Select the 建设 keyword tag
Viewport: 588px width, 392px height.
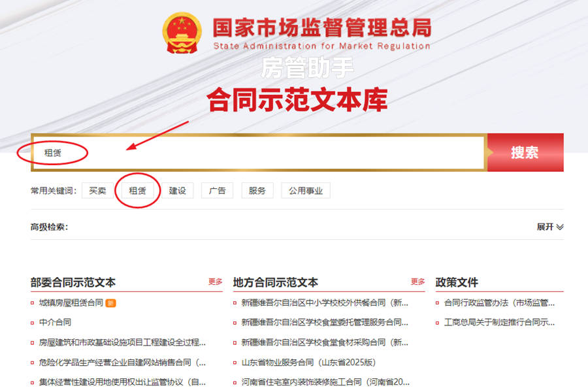point(177,191)
